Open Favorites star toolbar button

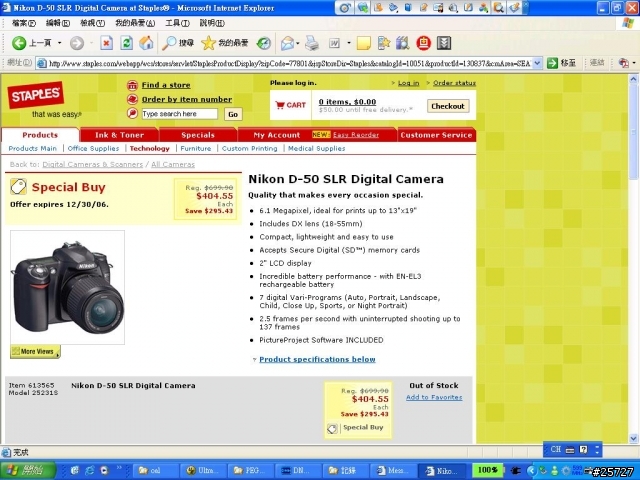pos(224,43)
